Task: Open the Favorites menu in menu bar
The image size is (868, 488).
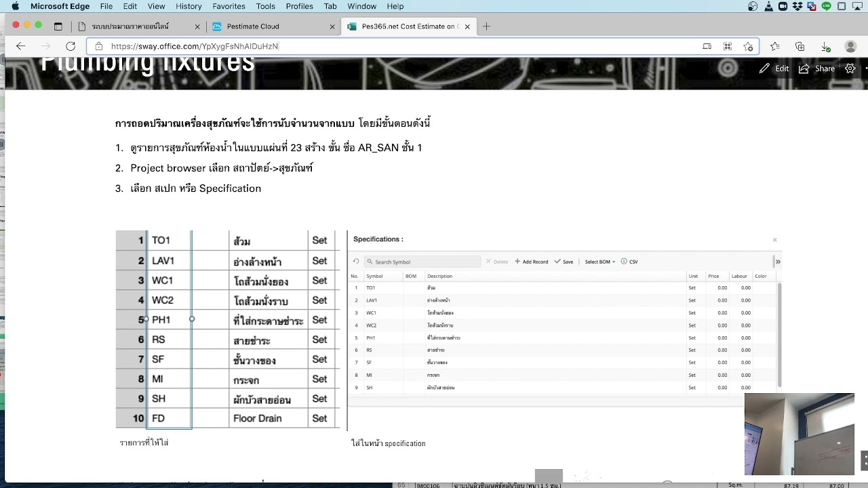Action: [x=229, y=6]
